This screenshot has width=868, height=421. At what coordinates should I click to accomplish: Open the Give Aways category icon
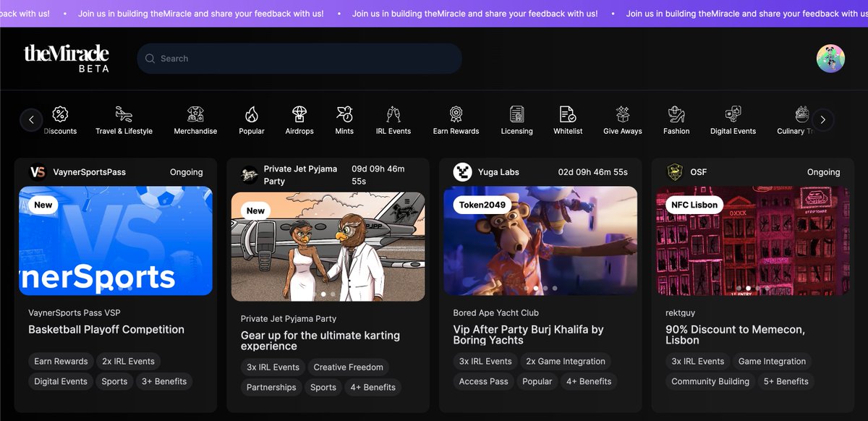623,114
